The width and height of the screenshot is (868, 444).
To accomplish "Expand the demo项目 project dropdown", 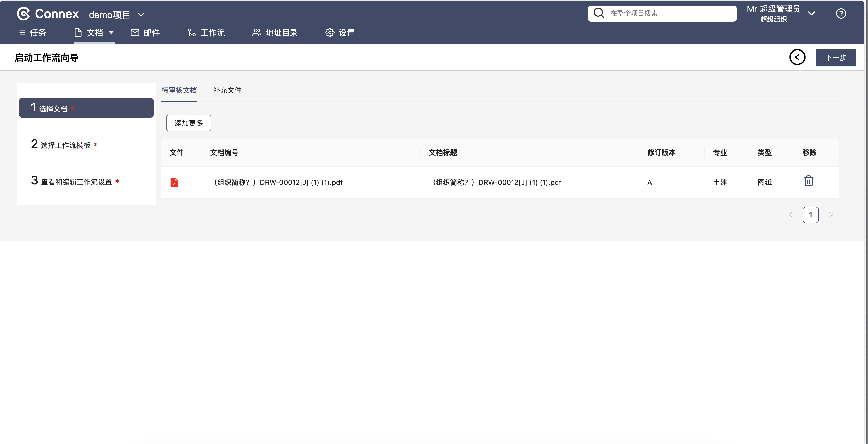I will [141, 15].
